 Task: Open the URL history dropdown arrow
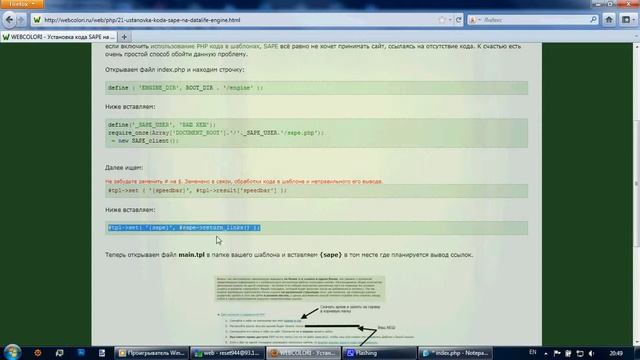pyautogui.click(x=450, y=20)
